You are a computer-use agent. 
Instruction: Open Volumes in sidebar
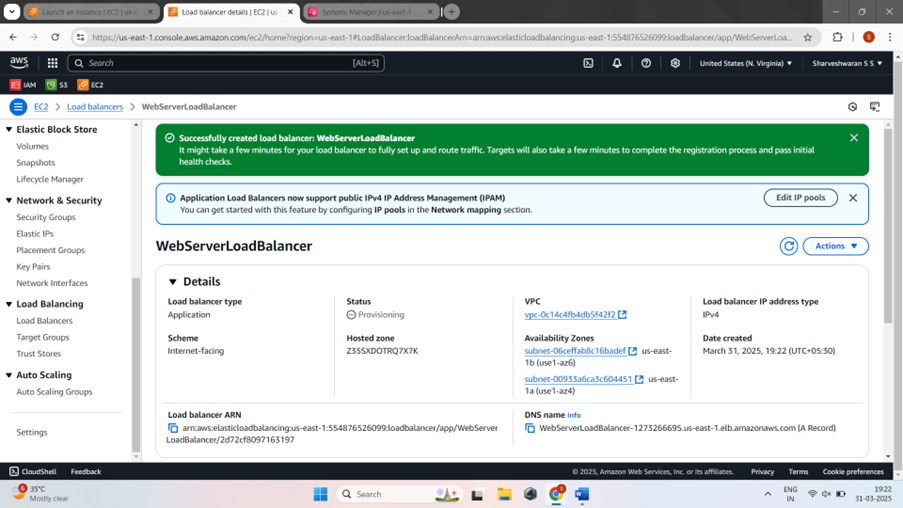(x=32, y=146)
